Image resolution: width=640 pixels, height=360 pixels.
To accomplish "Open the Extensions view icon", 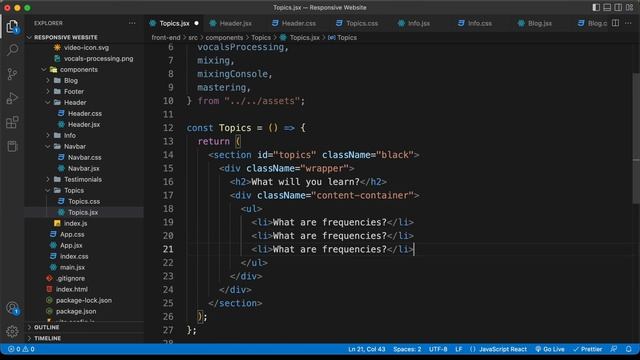I will (12, 122).
